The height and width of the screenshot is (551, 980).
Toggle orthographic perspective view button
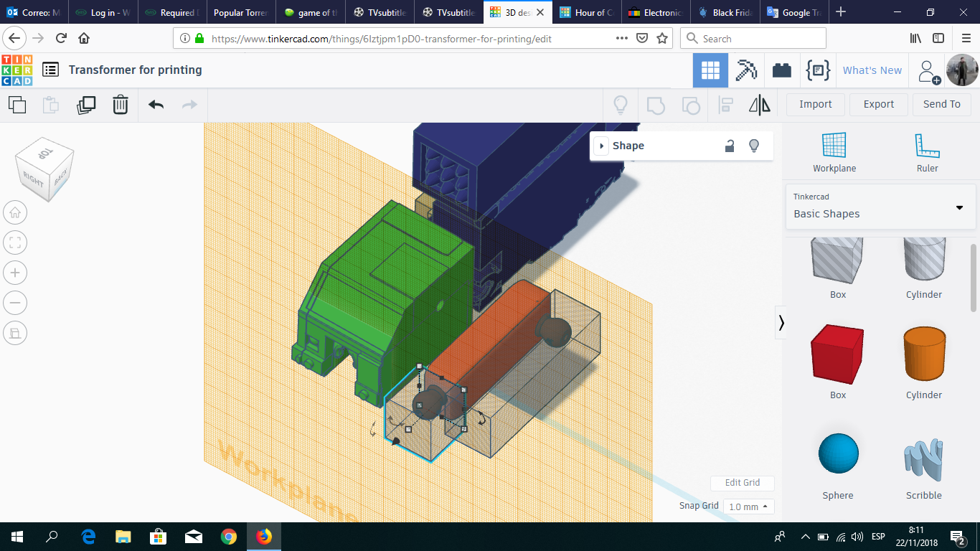tap(15, 333)
